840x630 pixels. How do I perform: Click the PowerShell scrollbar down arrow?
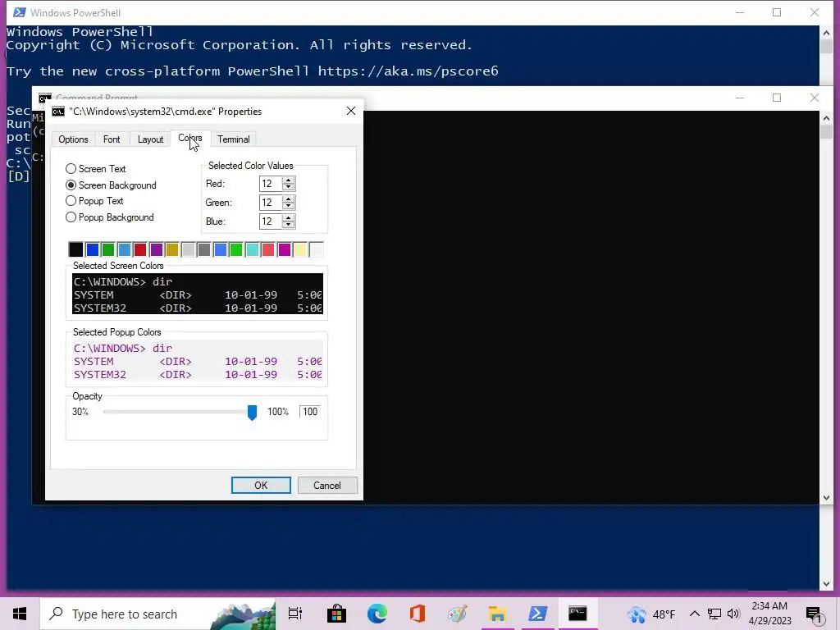[825, 584]
